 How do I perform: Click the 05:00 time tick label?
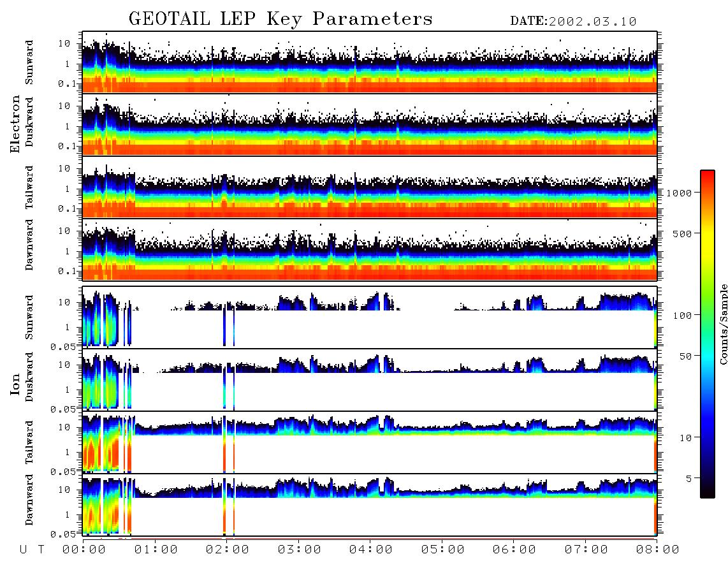(x=443, y=550)
